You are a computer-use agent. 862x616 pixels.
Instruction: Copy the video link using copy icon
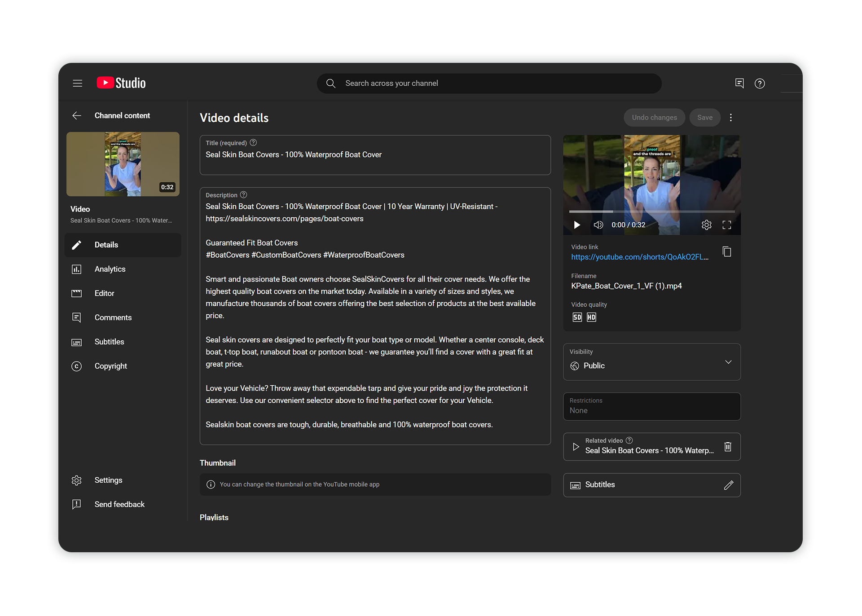pyautogui.click(x=727, y=251)
